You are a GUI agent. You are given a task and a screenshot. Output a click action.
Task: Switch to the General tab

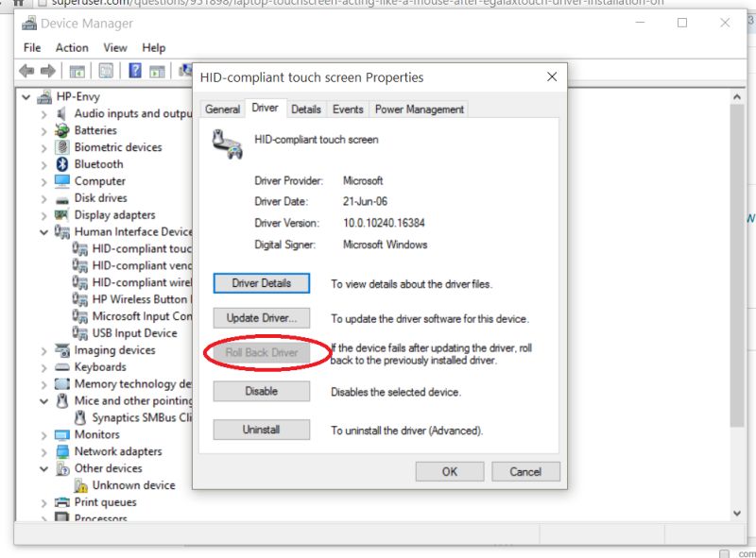pyautogui.click(x=222, y=110)
